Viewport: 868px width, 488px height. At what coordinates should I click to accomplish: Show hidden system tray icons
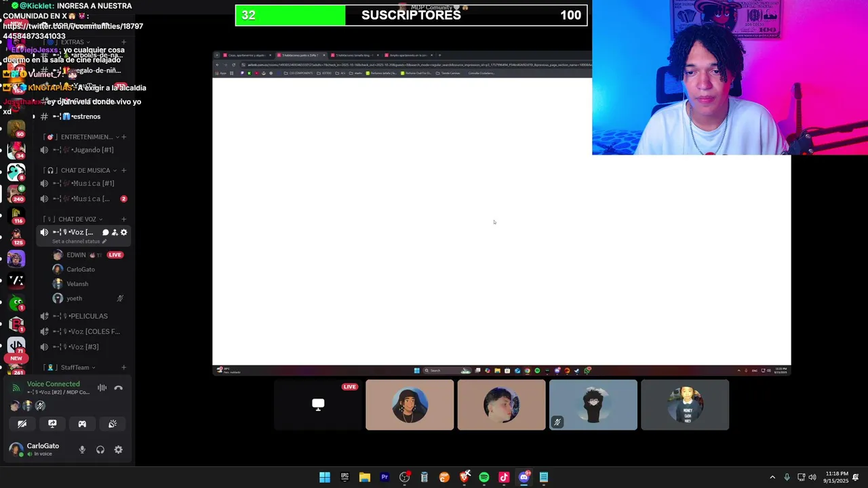pos(772,477)
